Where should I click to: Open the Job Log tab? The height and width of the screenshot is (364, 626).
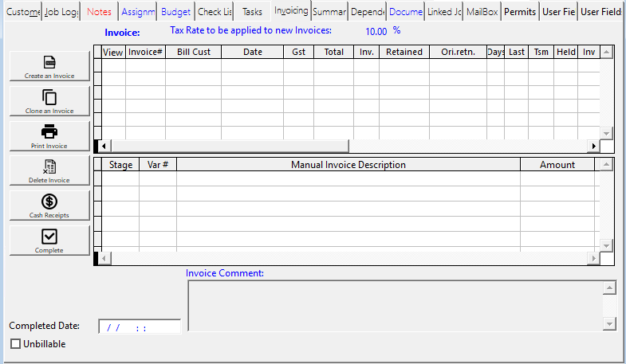(61, 12)
